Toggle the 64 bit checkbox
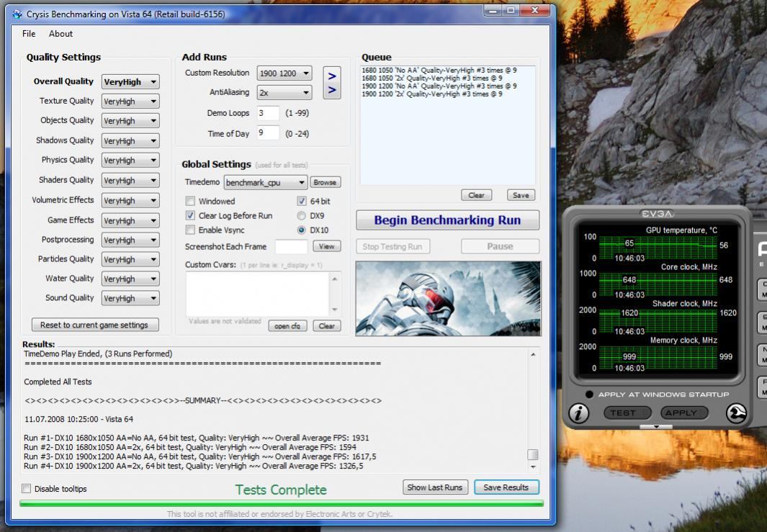Image resolution: width=767 pixels, height=532 pixels. coord(302,201)
